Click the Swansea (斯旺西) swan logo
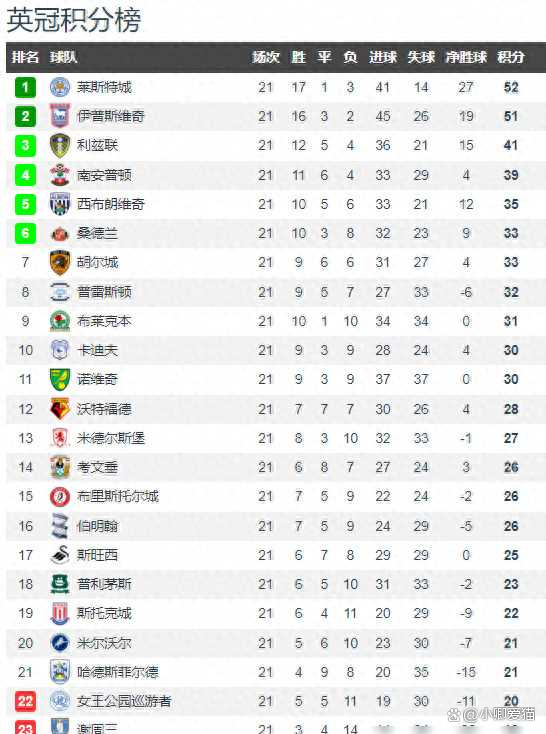This screenshot has height=734, width=546. [60, 555]
